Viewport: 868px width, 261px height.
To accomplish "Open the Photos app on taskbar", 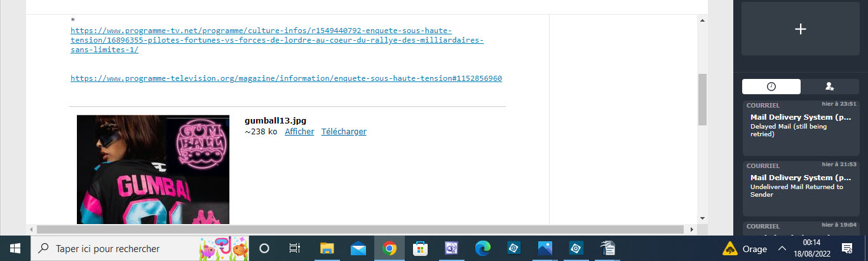I will pos(545,248).
